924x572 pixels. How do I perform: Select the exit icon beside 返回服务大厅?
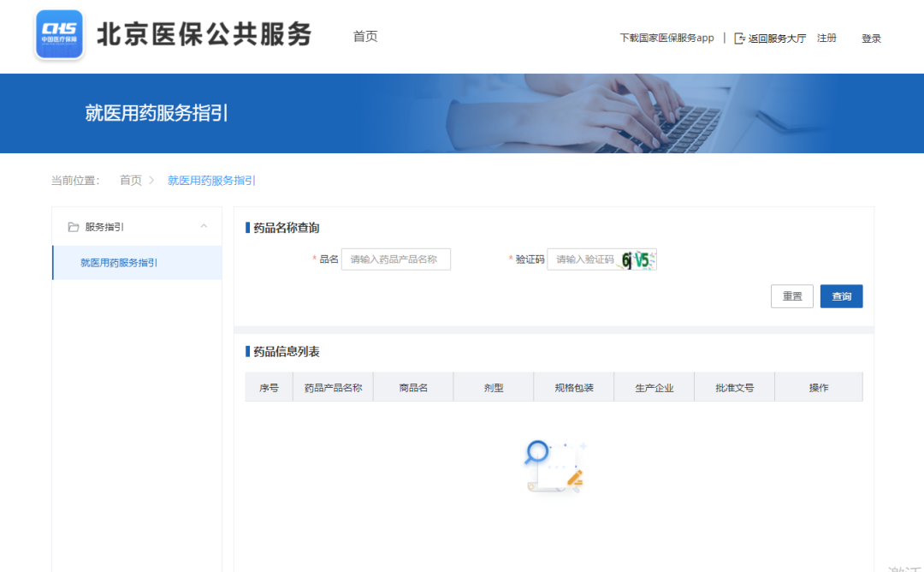(737, 38)
